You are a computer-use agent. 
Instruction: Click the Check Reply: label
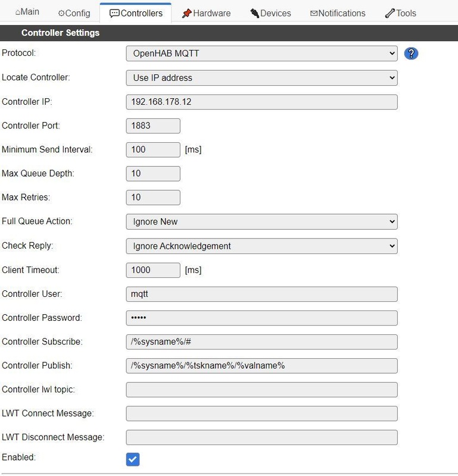[x=27, y=245]
